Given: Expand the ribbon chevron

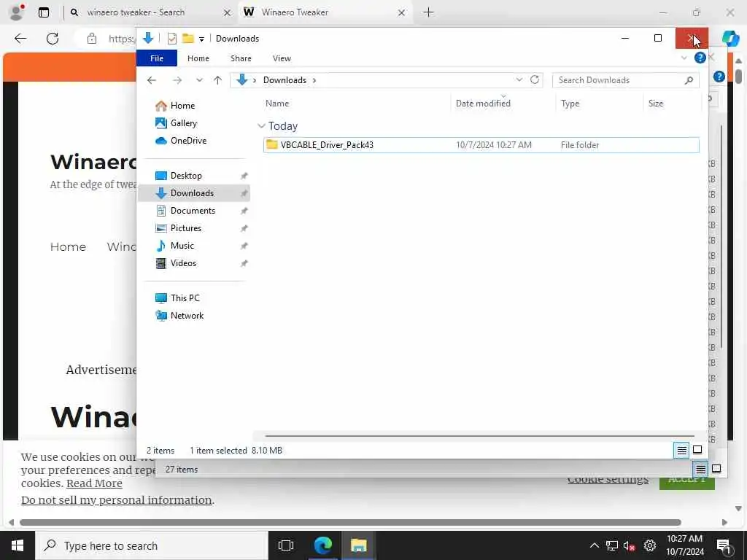Looking at the screenshot, I should tap(684, 58).
